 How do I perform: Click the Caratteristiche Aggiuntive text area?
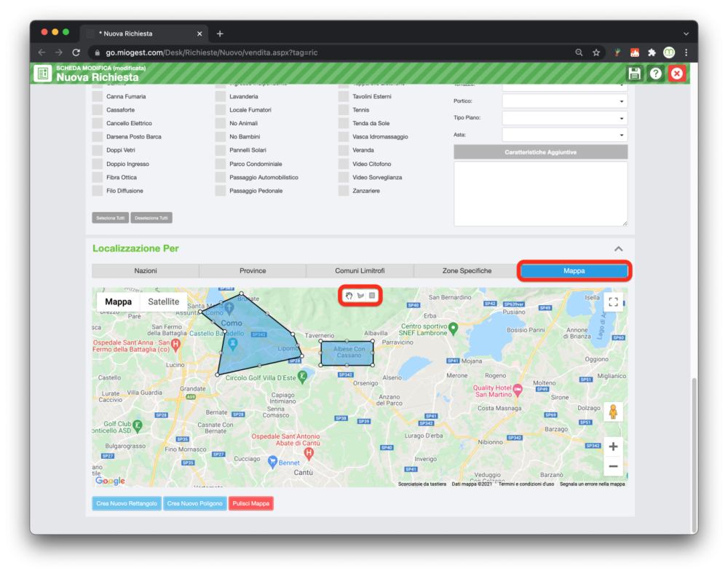click(540, 194)
